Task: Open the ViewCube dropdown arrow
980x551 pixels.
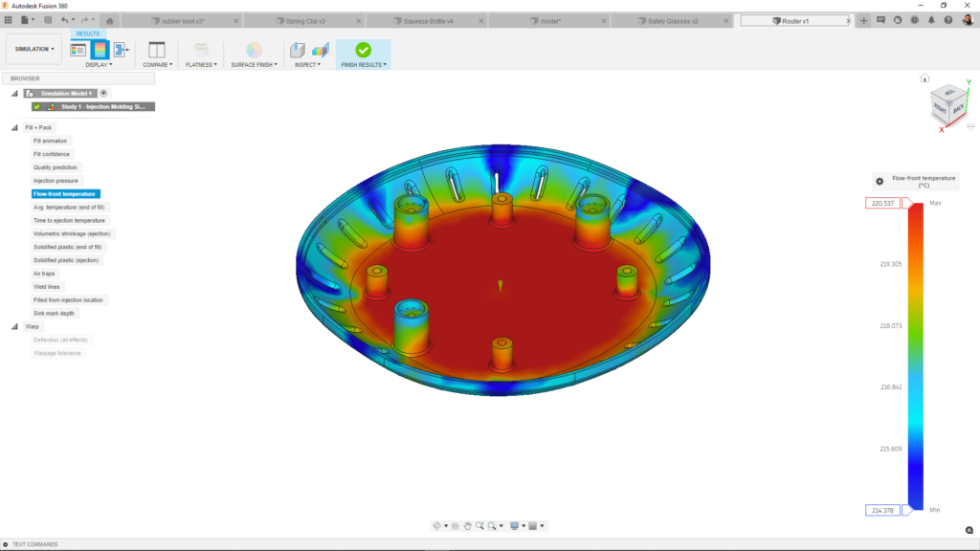Action: 970,127
